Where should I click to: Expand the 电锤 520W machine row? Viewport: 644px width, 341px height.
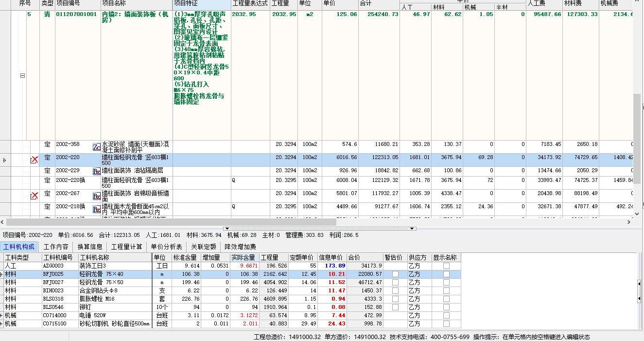point(1,315)
